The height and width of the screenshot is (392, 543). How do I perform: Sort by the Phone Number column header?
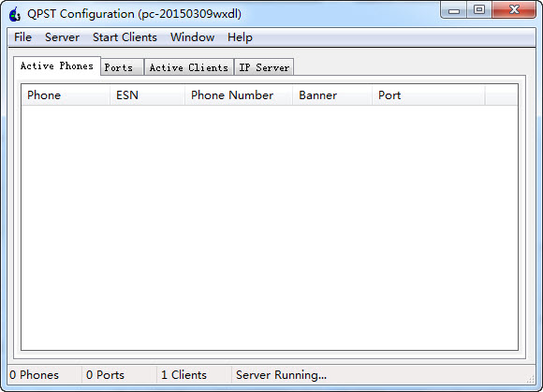(x=239, y=94)
